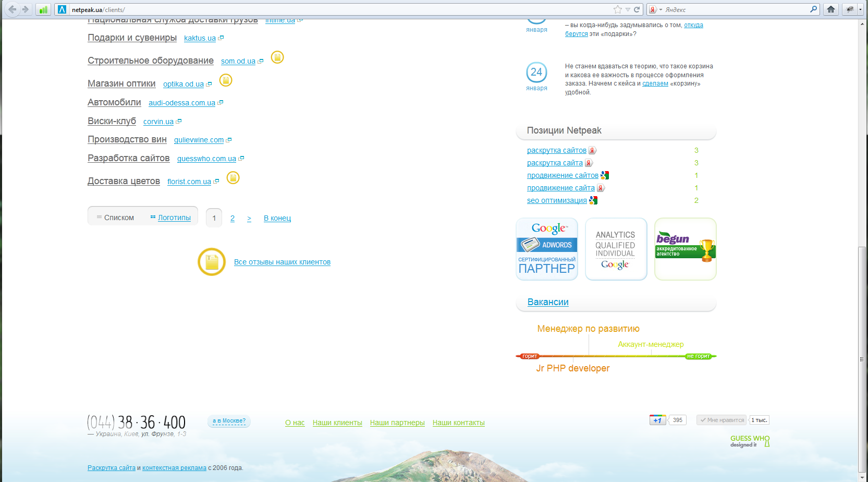Viewport: 868px width, 482px height.
Task: Open the Раскрутка сайта footer link
Action: (112, 468)
